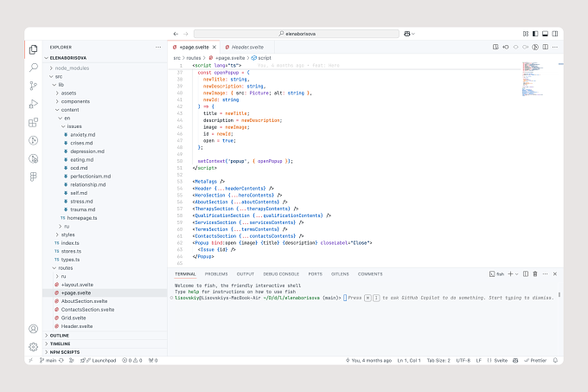Screen dimensions: 588x392
Task: Select the GITLENS panel tab
Action: coord(340,274)
